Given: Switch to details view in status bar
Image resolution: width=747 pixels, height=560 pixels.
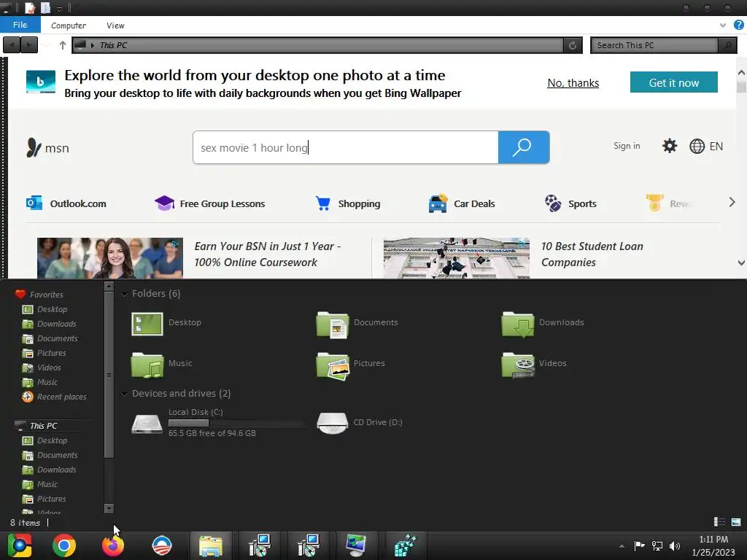Looking at the screenshot, I should pyautogui.click(x=719, y=522).
